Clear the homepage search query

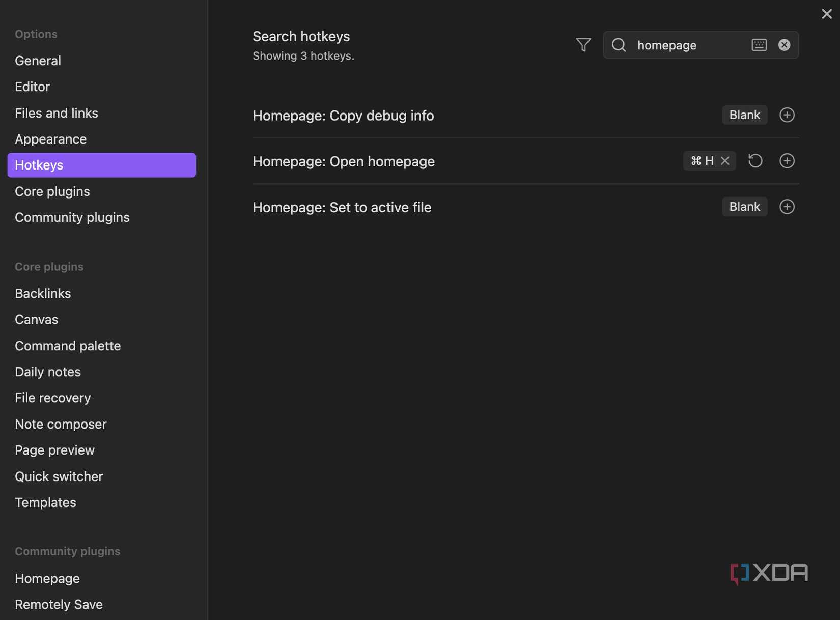784,45
